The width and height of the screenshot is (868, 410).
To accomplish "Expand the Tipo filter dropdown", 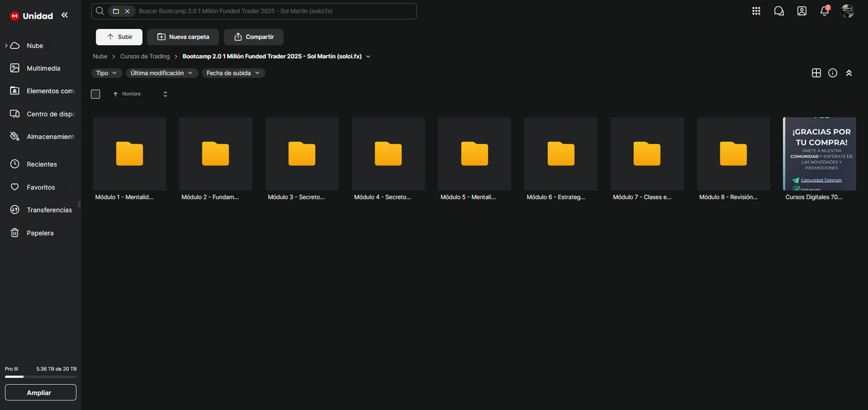I will [106, 73].
